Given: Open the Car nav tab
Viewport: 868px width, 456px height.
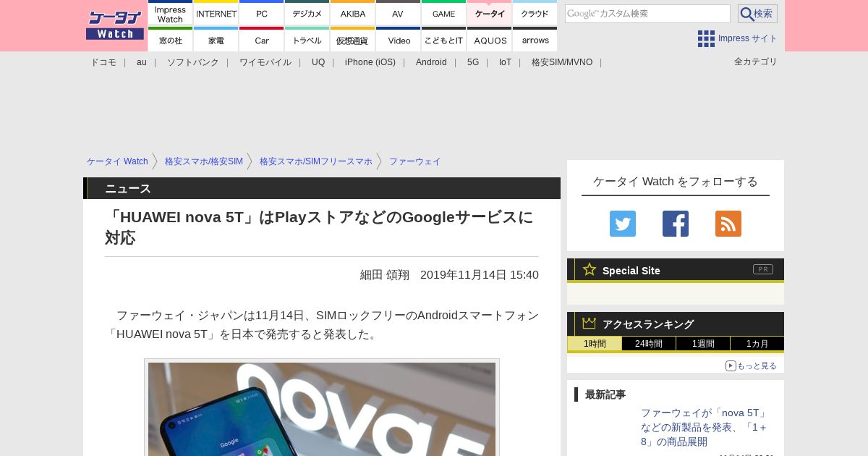Looking at the screenshot, I should [x=262, y=40].
